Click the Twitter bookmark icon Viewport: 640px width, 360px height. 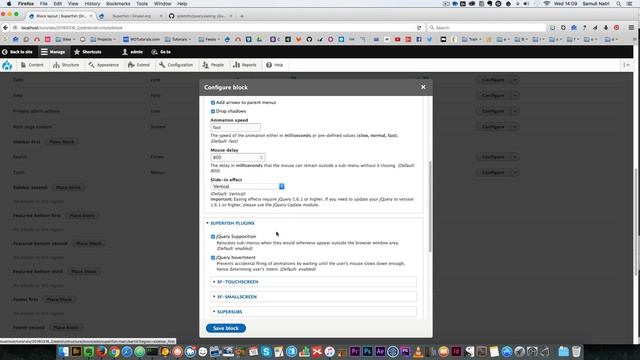click(x=430, y=40)
